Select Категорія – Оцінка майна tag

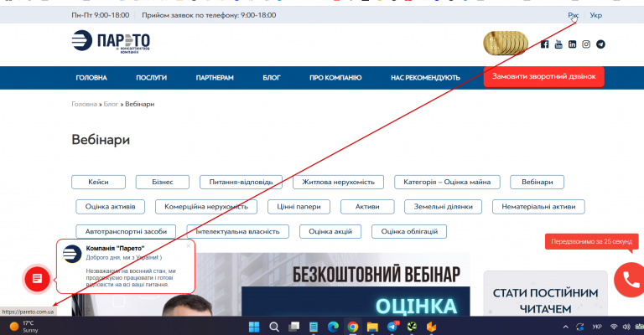tap(447, 182)
